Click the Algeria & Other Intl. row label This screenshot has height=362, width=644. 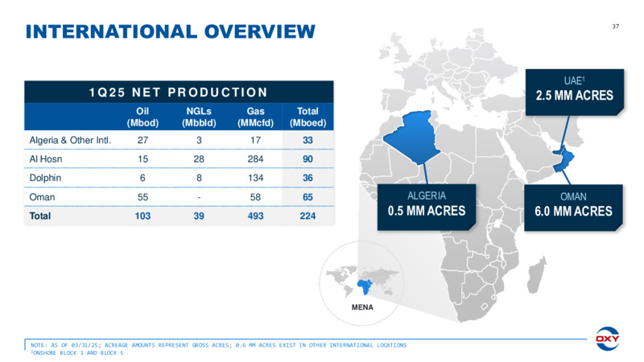click(x=70, y=140)
